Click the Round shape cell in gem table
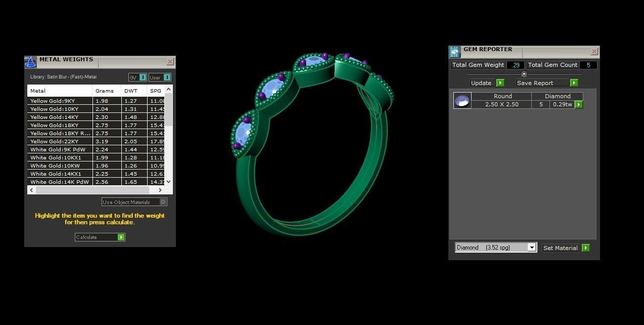The height and width of the screenshot is (325, 644). tap(502, 96)
